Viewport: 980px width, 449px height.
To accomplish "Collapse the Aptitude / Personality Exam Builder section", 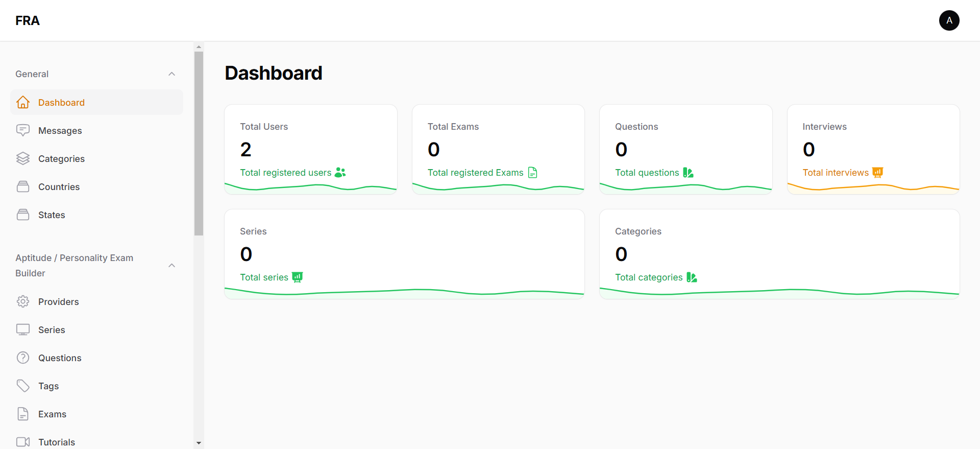I will [171, 266].
